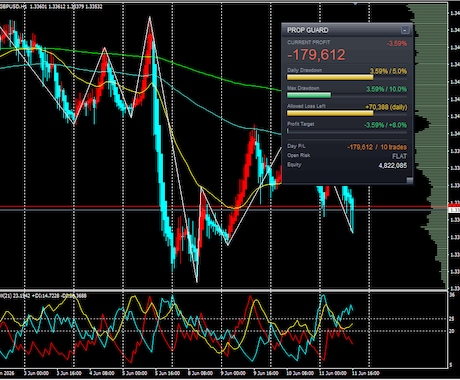Screen dimensions: 460x380
Task: Click the 25 level on the indicator scale
Action: click(452, 319)
